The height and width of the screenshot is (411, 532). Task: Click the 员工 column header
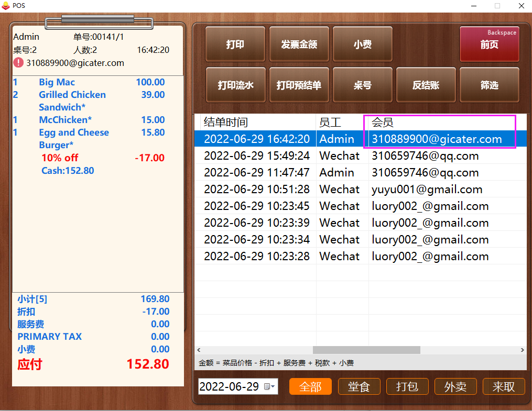(342, 122)
